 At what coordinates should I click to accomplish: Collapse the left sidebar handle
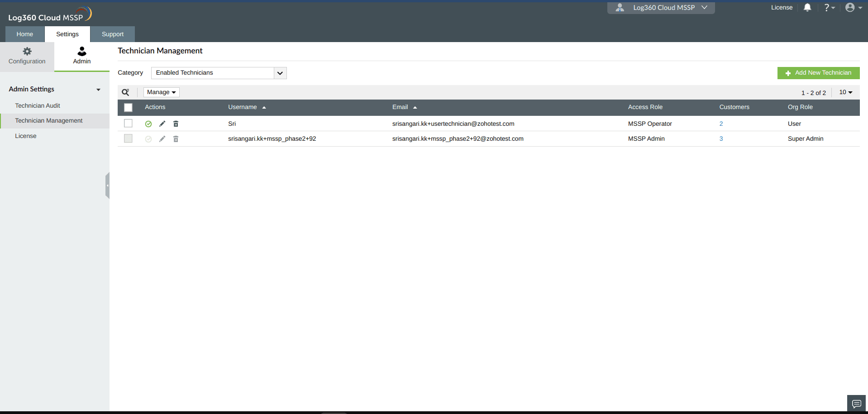pyautogui.click(x=108, y=186)
